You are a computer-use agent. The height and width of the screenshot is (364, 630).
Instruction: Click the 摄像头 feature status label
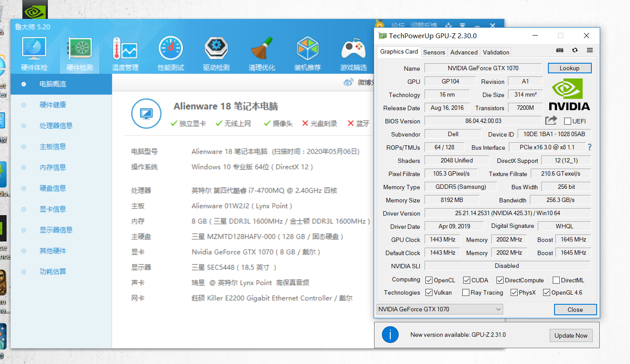point(278,123)
